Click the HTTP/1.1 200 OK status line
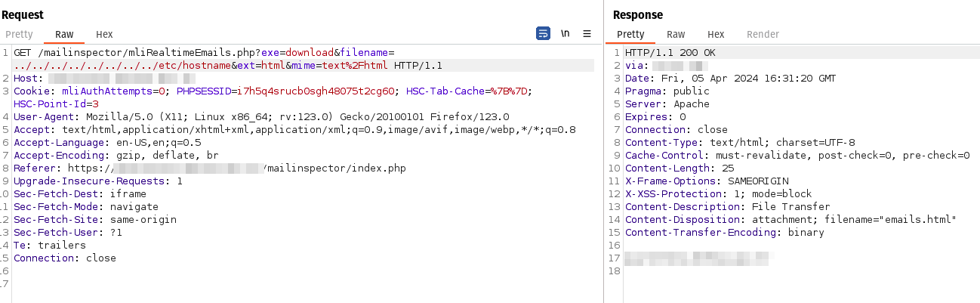Viewport: 980px width, 303px height. coord(670,53)
